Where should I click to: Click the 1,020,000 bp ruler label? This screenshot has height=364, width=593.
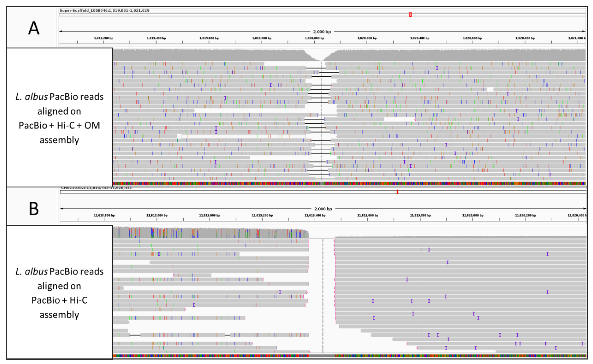pyautogui.click(x=314, y=38)
